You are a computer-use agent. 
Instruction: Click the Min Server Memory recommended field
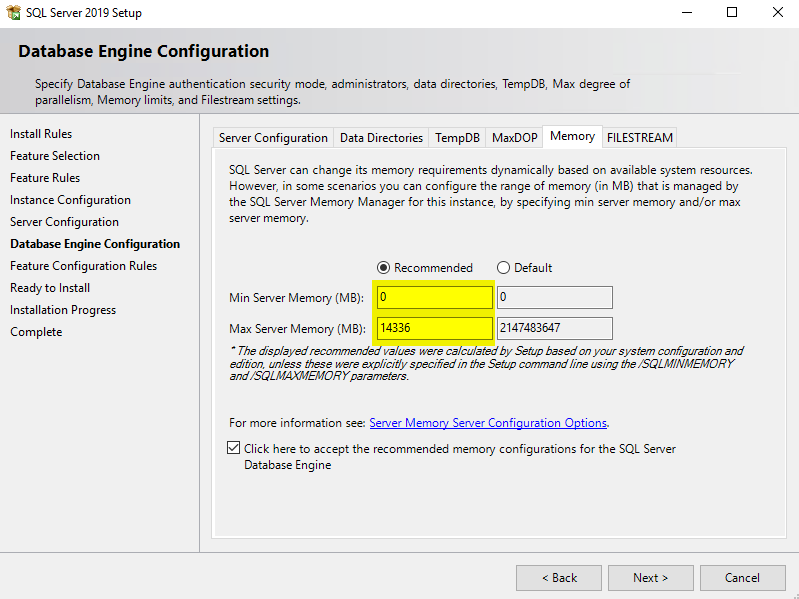pyautogui.click(x=434, y=297)
